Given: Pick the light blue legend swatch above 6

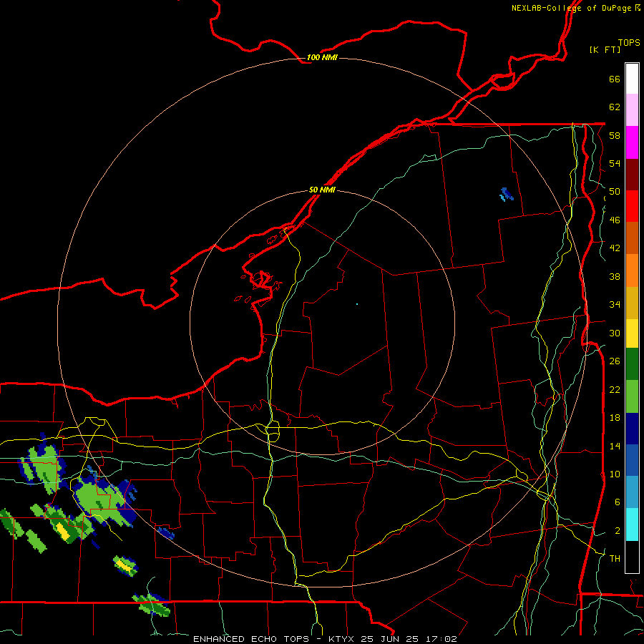Looking at the screenshot, I should pos(632,492).
